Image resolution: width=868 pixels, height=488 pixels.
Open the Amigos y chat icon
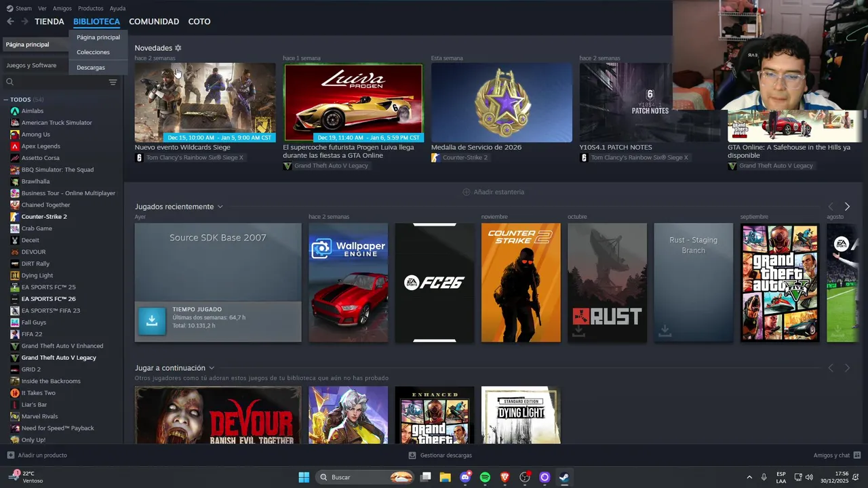[x=857, y=455]
